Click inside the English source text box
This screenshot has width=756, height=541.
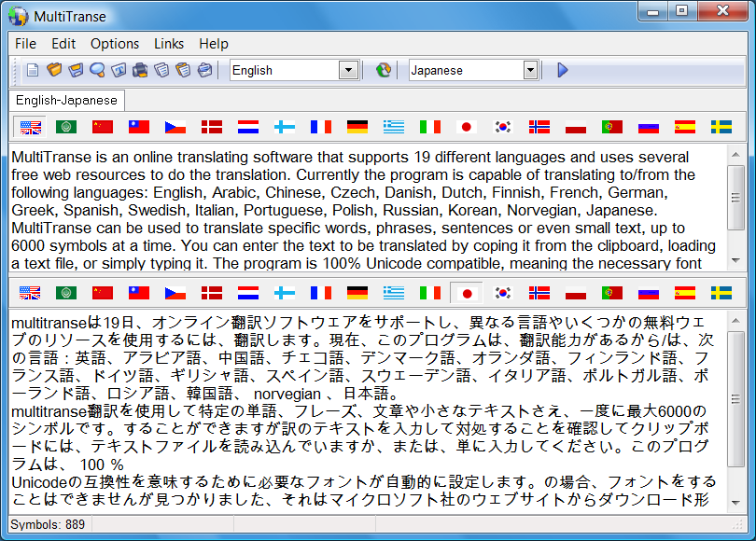(x=368, y=208)
